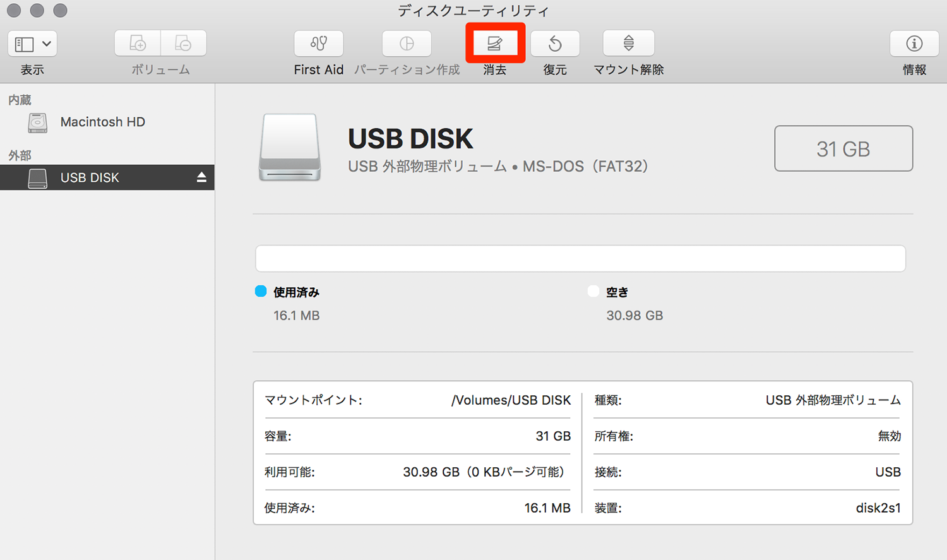This screenshot has width=947, height=560.
Task: Click the 表示 toolbar label
Action: [32, 69]
